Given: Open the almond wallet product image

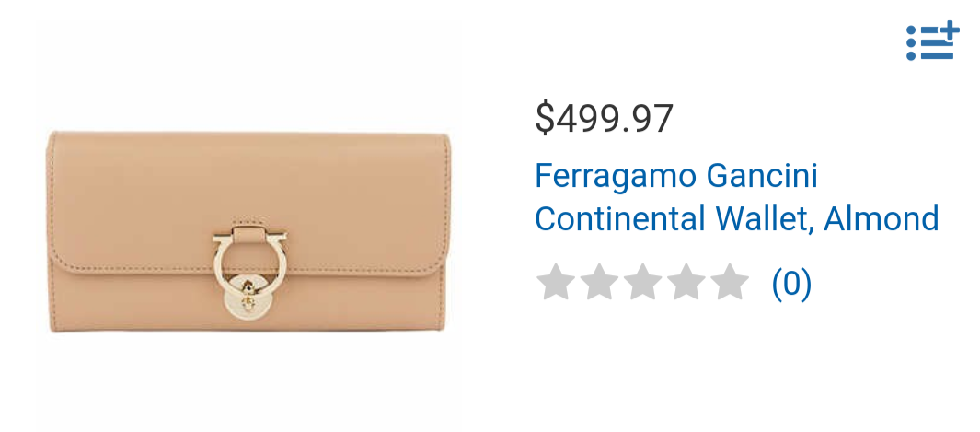Looking at the screenshot, I should (248, 231).
